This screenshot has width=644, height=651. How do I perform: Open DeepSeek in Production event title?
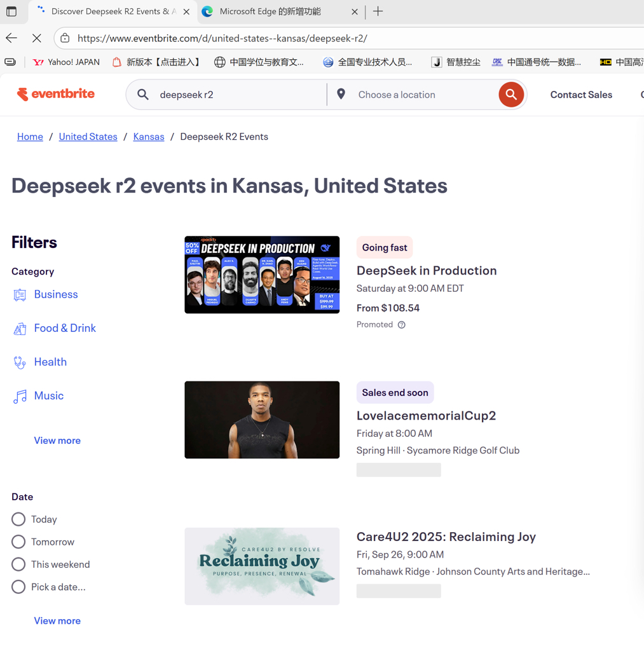[x=427, y=270]
